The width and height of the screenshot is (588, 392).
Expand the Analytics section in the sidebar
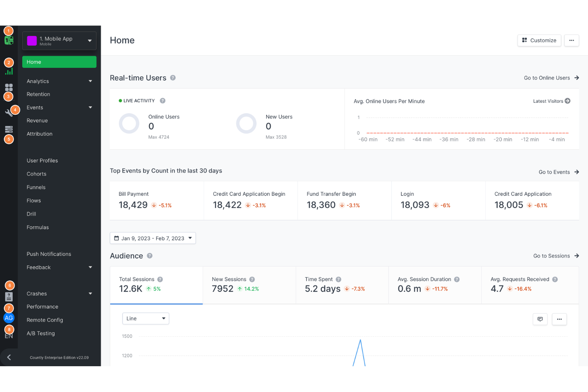[x=59, y=81]
